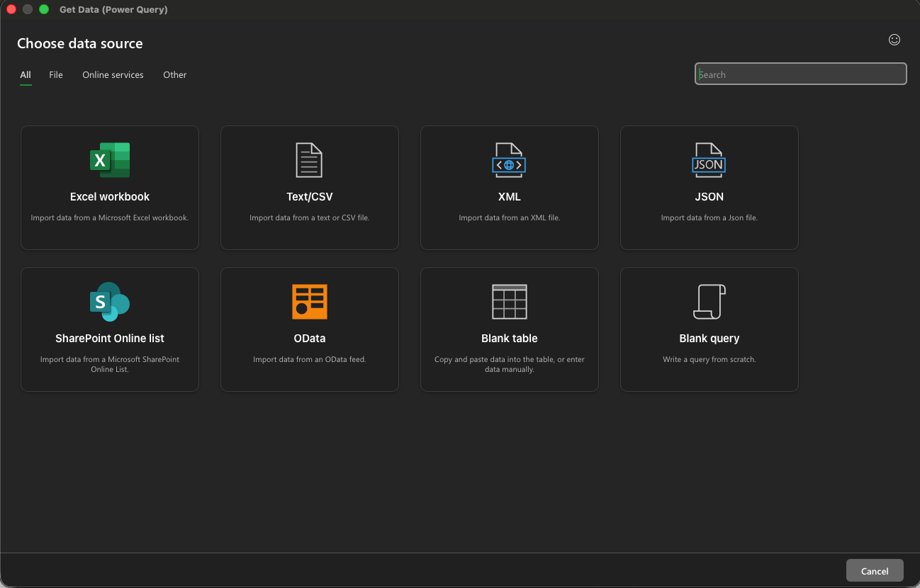Image resolution: width=920 pixels, height=588 pixels.
Task: Click the green zoom window button
Action: point(44,10)
